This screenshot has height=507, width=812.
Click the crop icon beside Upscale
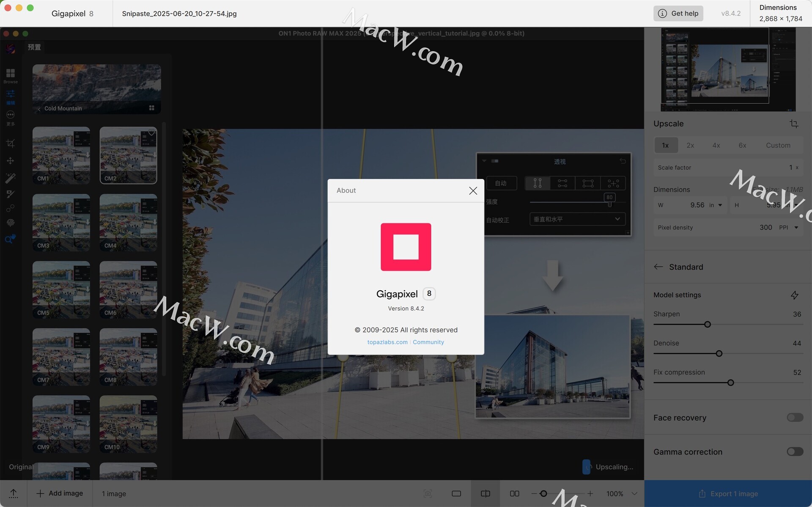coord(794,124)
